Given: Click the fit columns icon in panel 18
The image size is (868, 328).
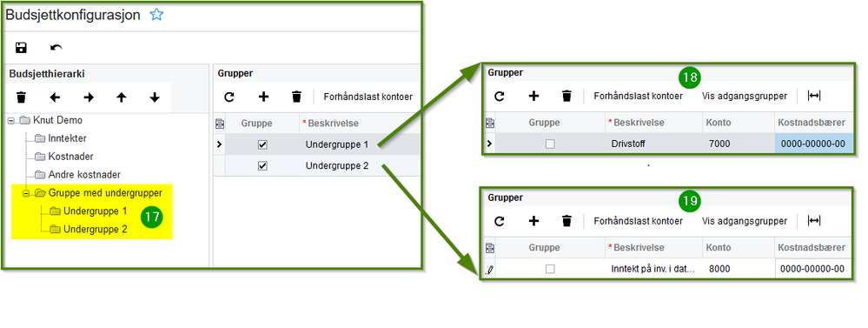Looking at the screenshot, I should (814, 96).
